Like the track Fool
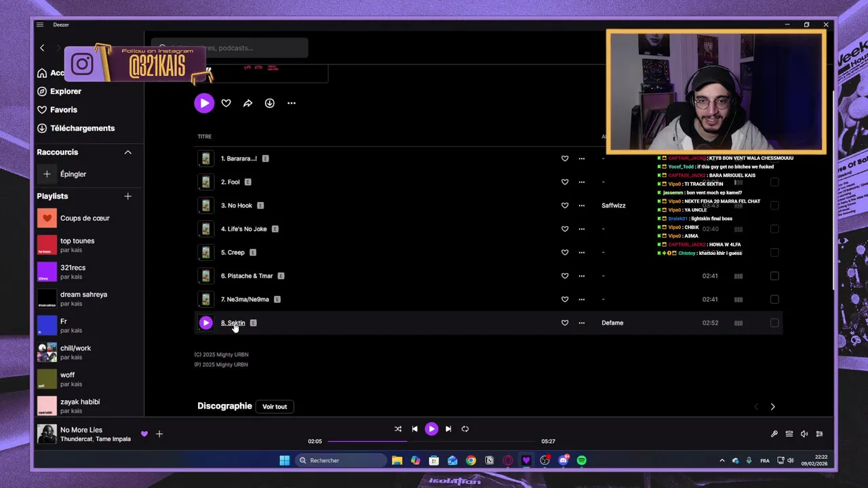Screen dimensions: 868x488 565,182
